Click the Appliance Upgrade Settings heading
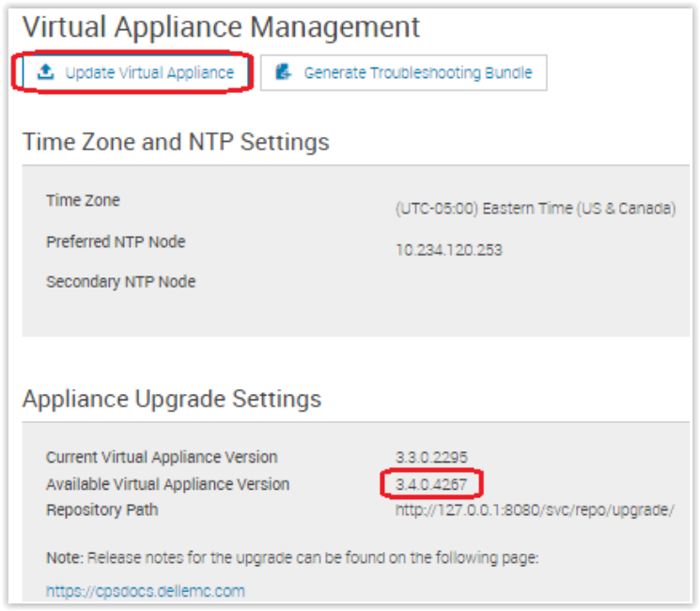 click(x=171, y=399)
